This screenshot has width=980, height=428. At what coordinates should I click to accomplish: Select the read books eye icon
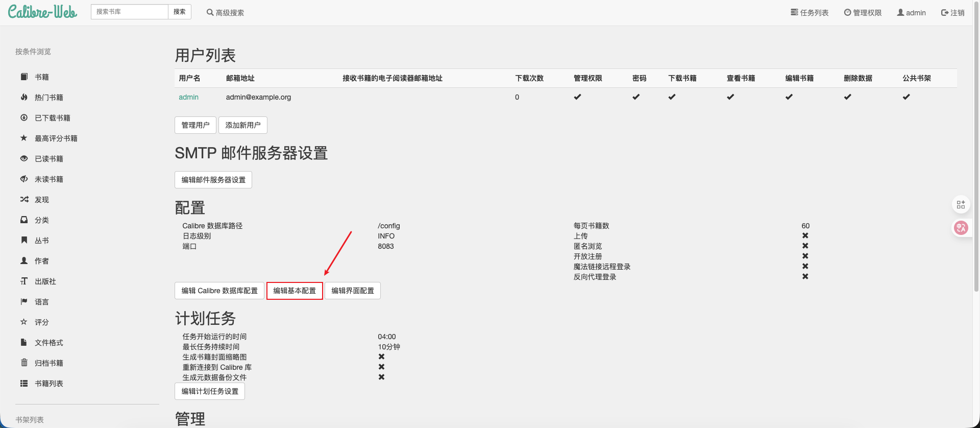tap(24, 158)
